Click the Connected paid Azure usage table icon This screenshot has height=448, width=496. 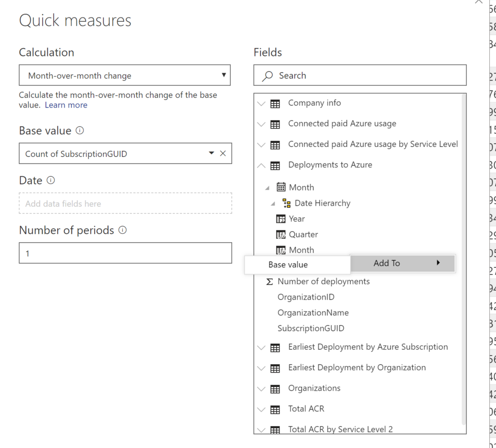[x=275, y=124]
